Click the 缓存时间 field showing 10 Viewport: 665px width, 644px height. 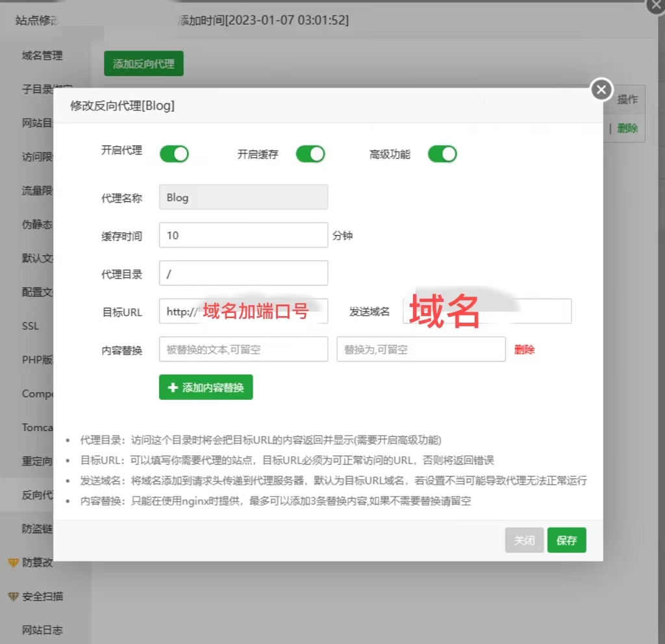click(243, 235)
